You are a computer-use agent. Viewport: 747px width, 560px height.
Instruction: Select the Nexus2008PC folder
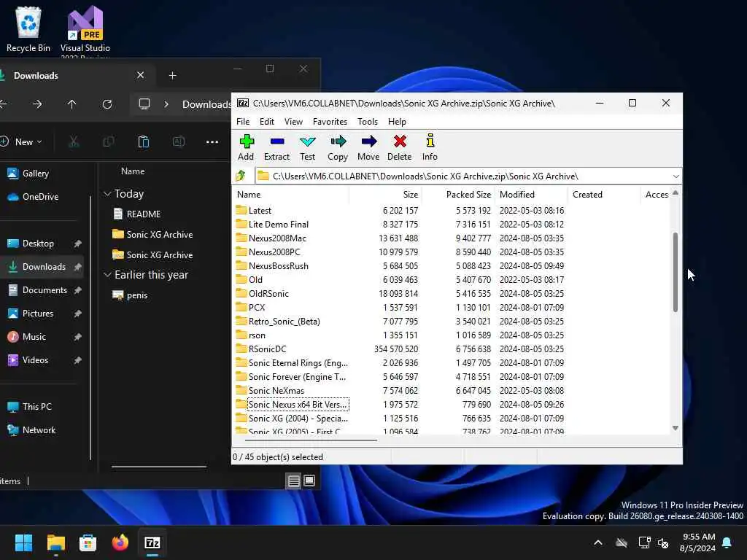tap(274, 252)
